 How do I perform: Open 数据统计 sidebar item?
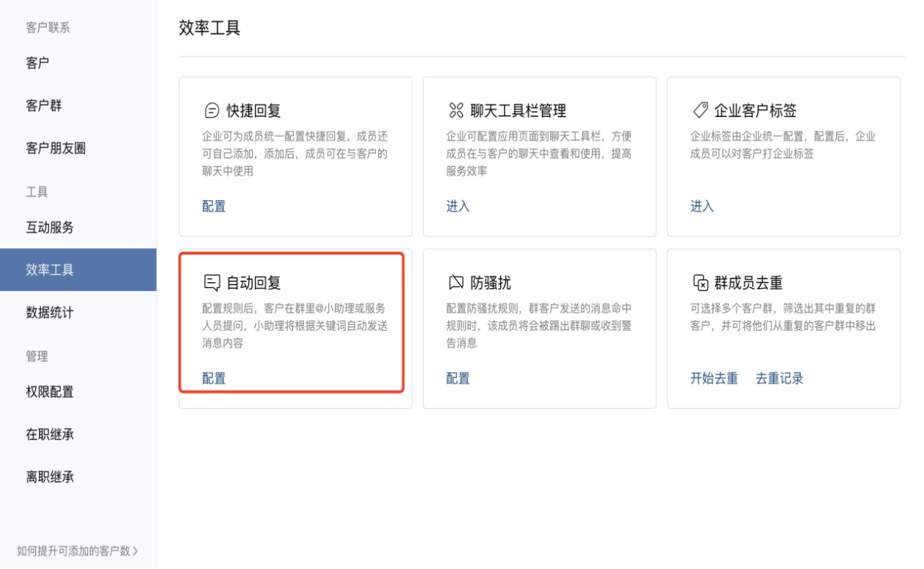50,313
